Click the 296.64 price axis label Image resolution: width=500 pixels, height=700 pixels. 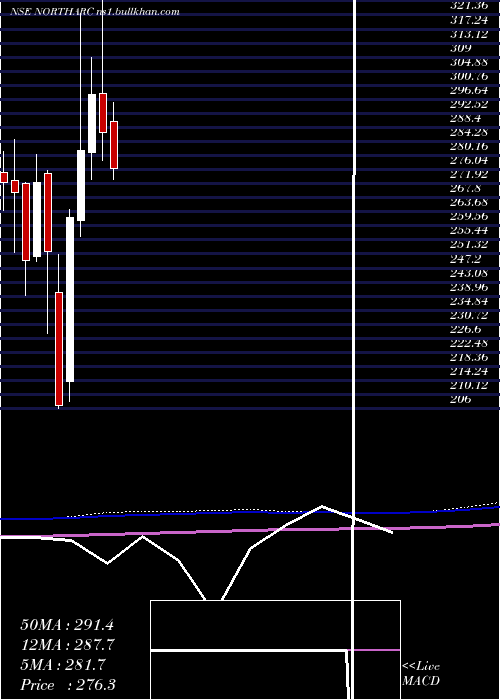[x=469, y=90]
